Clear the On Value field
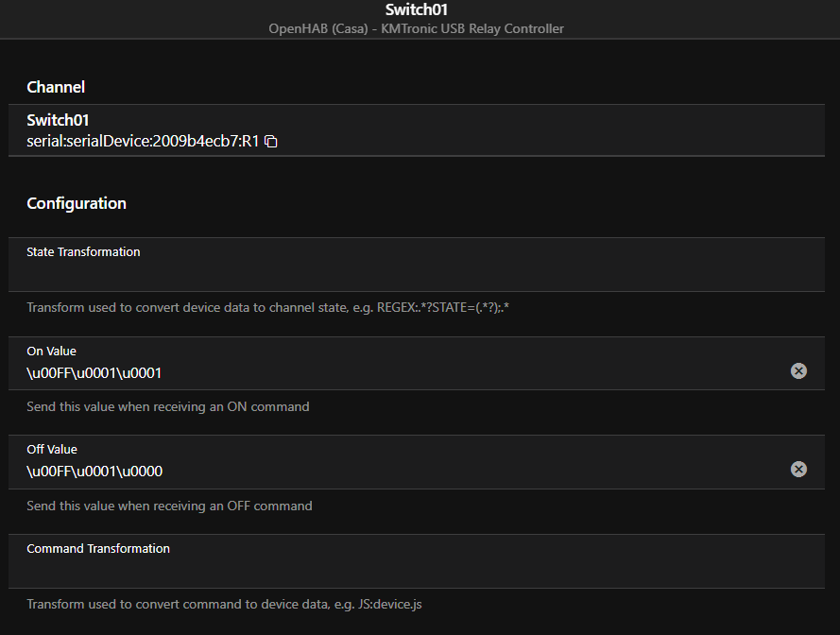This screenshot has height=635, width=840. pos(798,371)
